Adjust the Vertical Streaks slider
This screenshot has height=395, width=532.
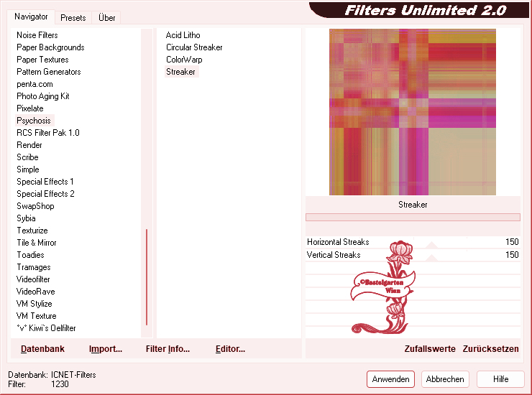(431, 257)
